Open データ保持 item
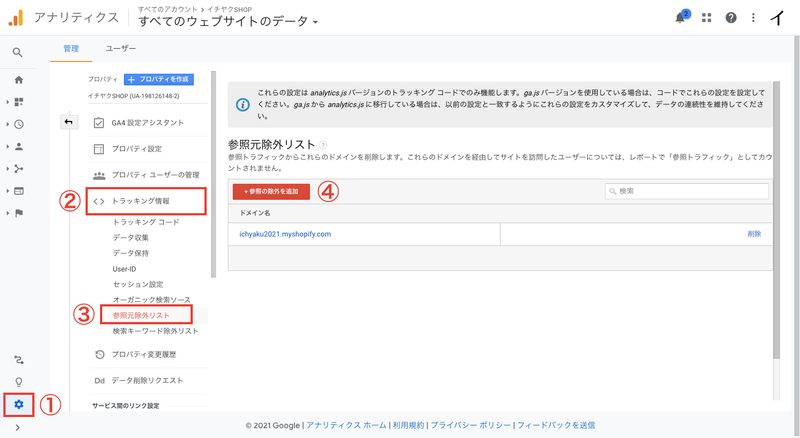Screen dimensions: 800x438 pyautogui.click(x=131, y=253)
